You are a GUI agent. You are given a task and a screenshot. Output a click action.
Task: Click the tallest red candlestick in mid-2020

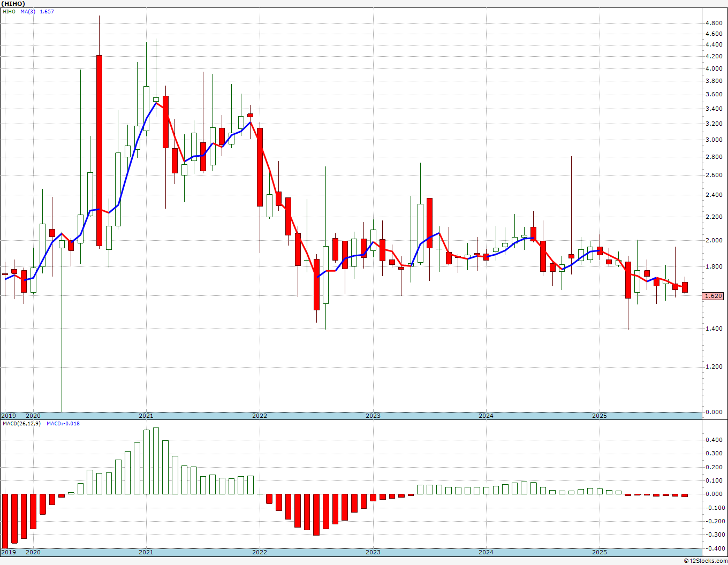coord(99,150)
